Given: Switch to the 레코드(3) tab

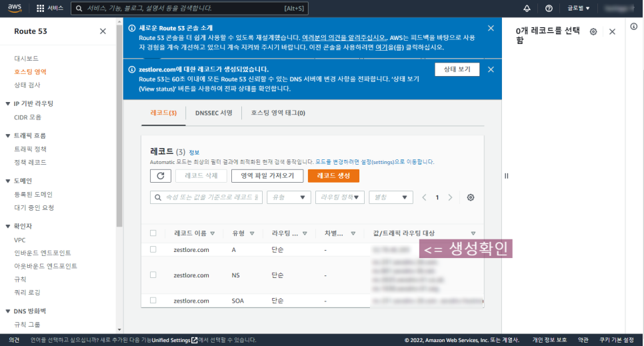Looking at the screenshot, I should [163, 113].
